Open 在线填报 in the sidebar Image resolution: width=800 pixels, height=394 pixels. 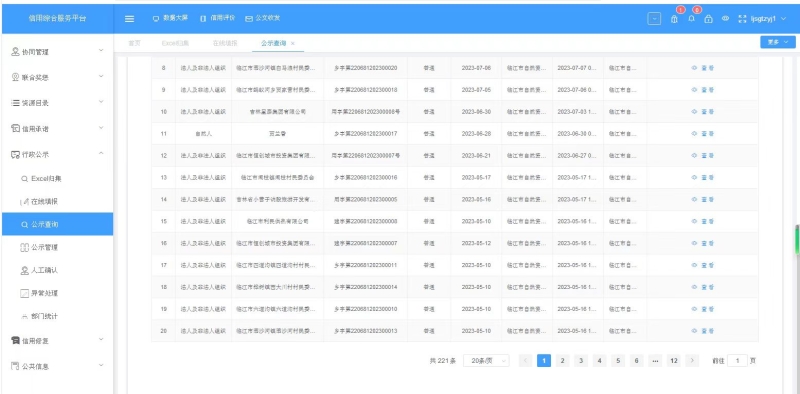point(58,202)
